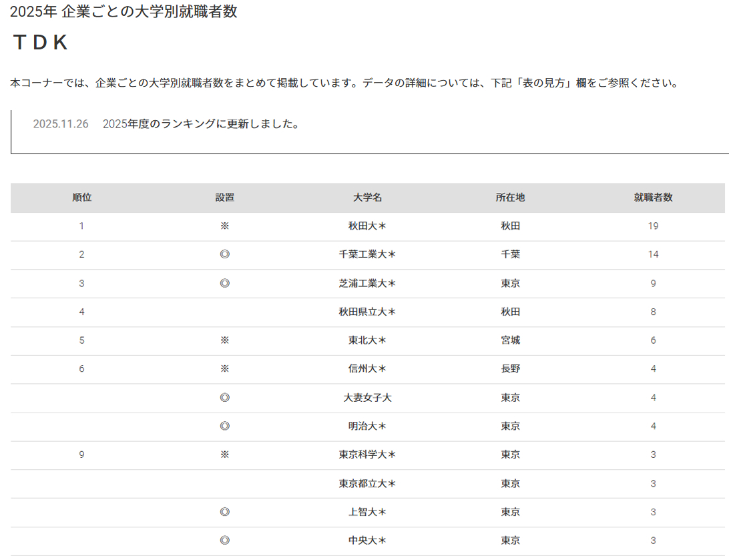Click the notice 2025年度のランキングに更新しました。

coord(202,123)
